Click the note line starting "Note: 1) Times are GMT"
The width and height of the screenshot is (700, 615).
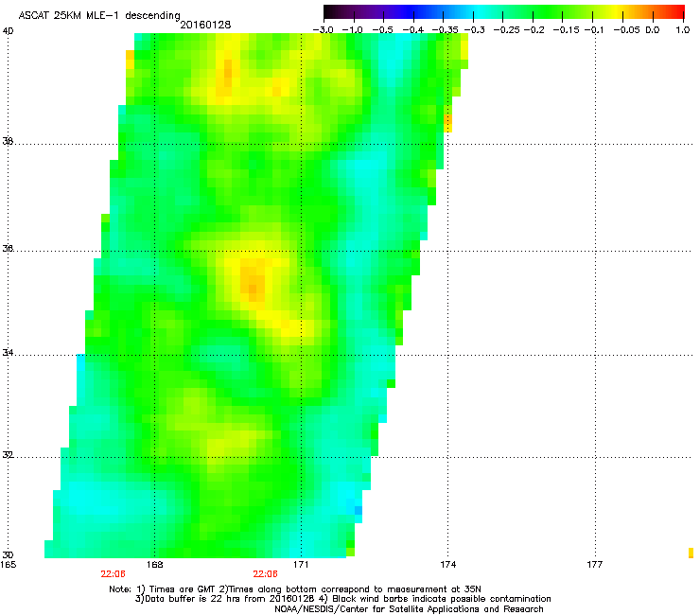295,589
